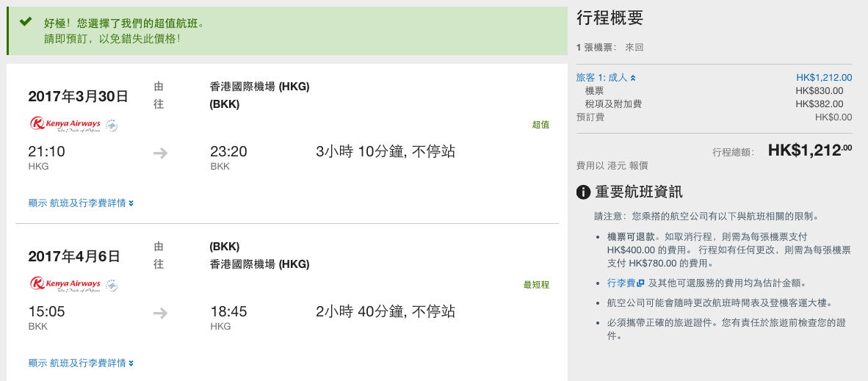
Task: Click the external link icon next to 行李費
Action: [640, 283]
